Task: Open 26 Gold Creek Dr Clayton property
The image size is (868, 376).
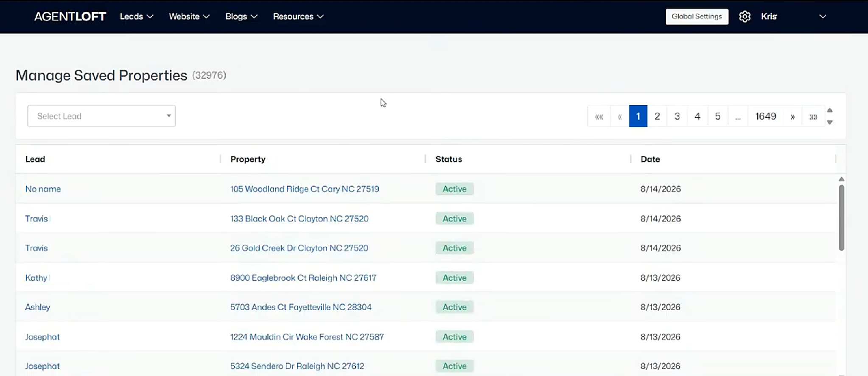Action: [299, 248]
